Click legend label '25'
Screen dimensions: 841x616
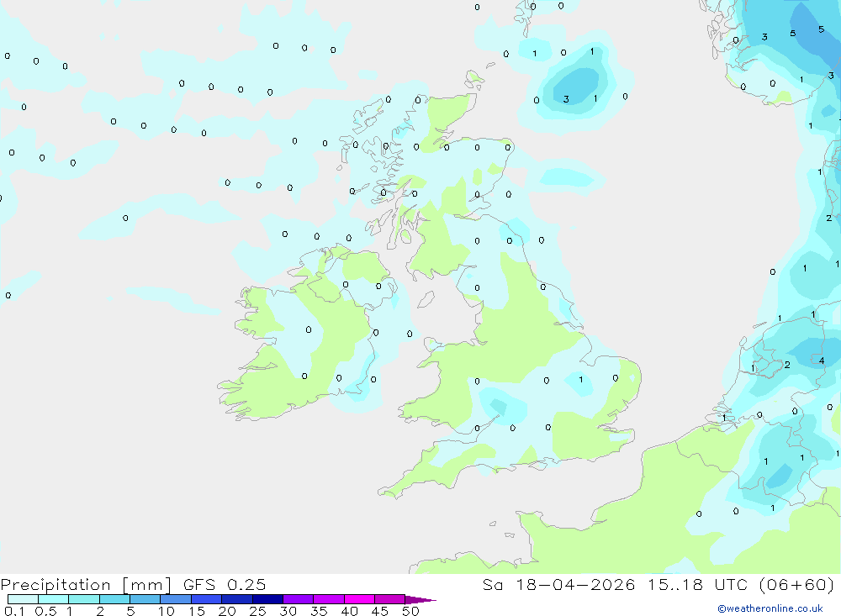(x=257, y=611)
